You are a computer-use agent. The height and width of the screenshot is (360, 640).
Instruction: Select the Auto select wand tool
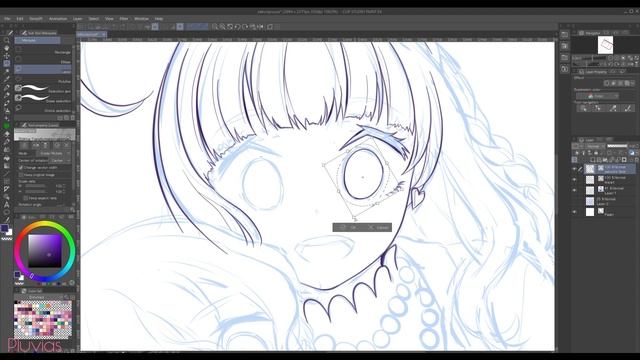pos(7,71)
